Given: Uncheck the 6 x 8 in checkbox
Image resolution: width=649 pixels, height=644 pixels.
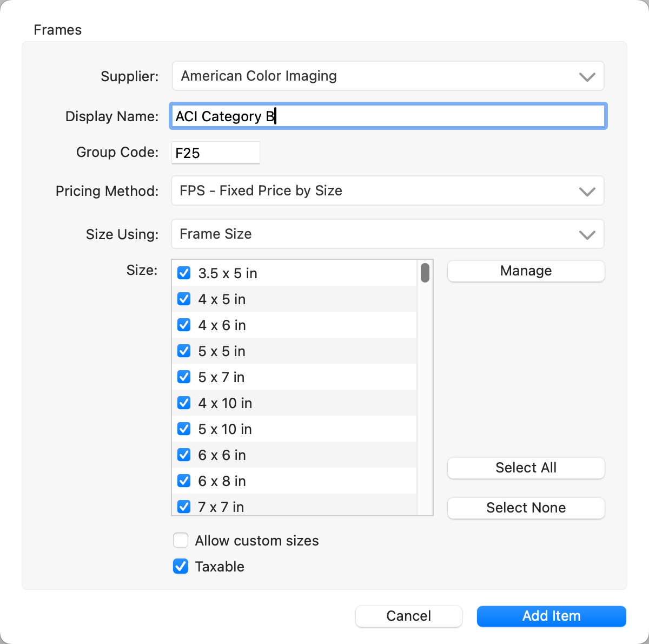Looking at the screenshot, I should click(x=184, y=481).
